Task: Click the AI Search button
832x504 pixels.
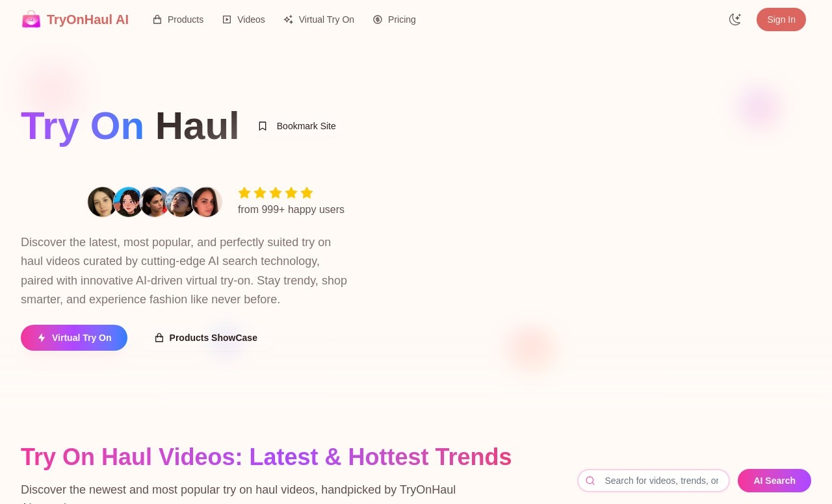Action: coord(774,481)
